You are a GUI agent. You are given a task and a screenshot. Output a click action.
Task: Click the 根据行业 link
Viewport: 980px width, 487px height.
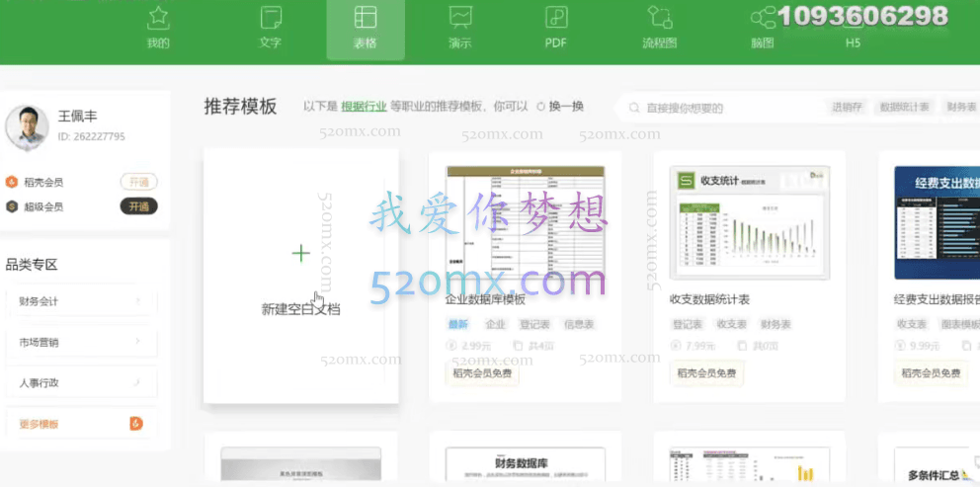point(364,107)
